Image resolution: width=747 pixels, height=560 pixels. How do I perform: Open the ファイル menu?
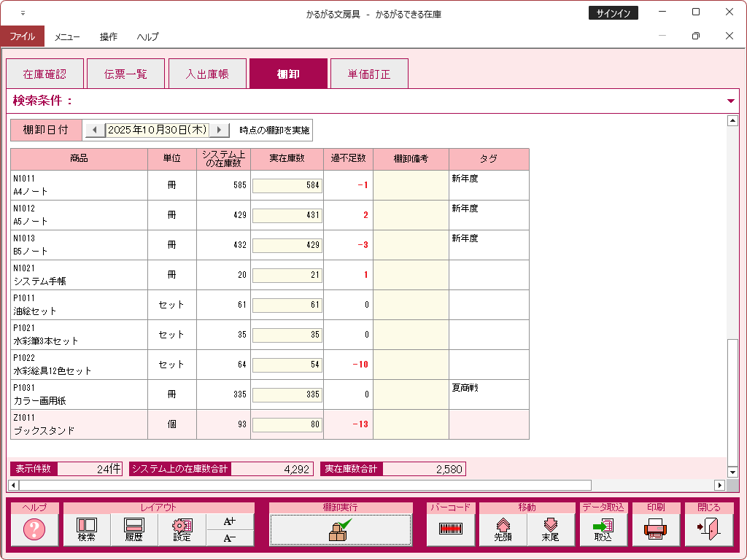(x=22, y=36)
